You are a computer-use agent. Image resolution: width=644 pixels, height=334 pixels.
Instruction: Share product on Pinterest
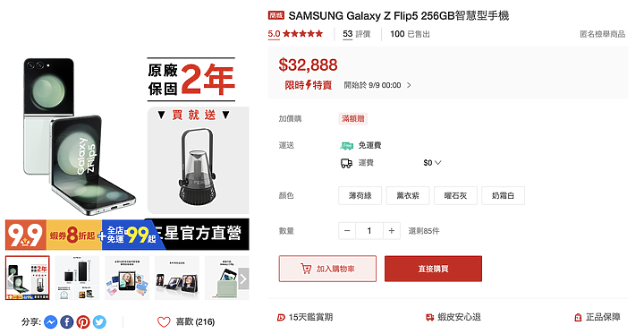pyautogui.click(x=83, y=321)
